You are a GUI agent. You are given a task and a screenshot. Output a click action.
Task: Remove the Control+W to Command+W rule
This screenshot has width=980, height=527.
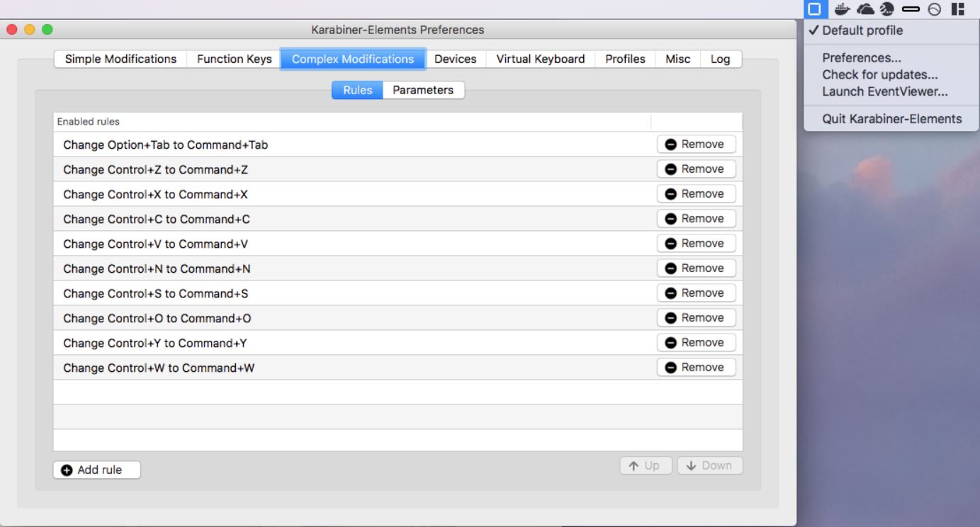pyautogui.click(x=696, y=368)
